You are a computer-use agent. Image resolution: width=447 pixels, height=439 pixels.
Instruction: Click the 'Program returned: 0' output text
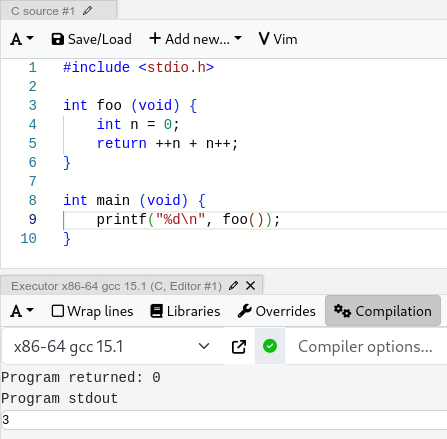(x=81, y=377)
